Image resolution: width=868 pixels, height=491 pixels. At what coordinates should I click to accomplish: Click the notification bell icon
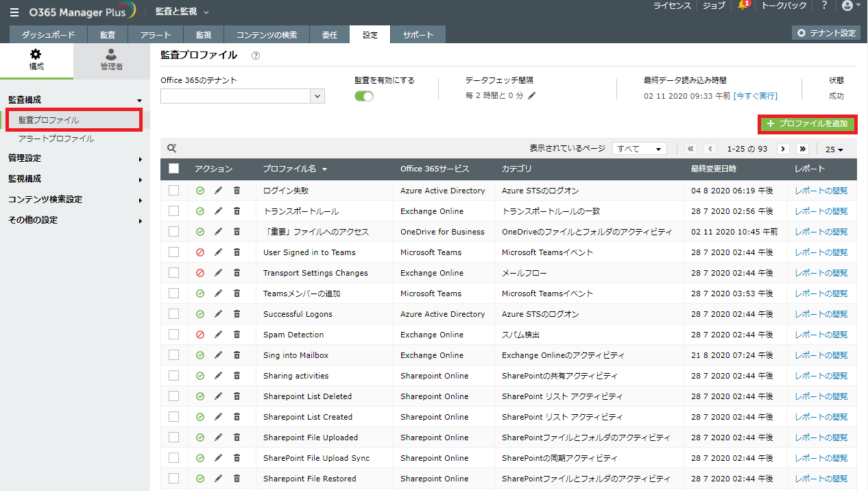click(742, 6)
